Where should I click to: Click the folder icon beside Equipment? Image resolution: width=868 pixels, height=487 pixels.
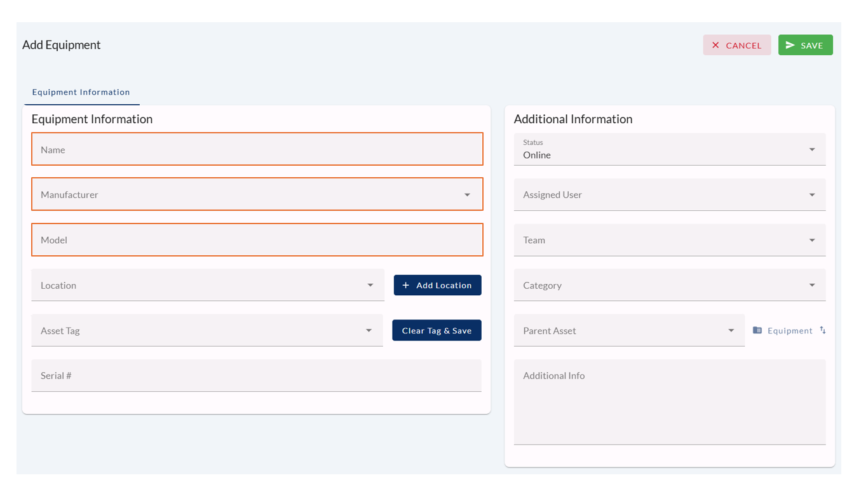[x=757, y=330]
